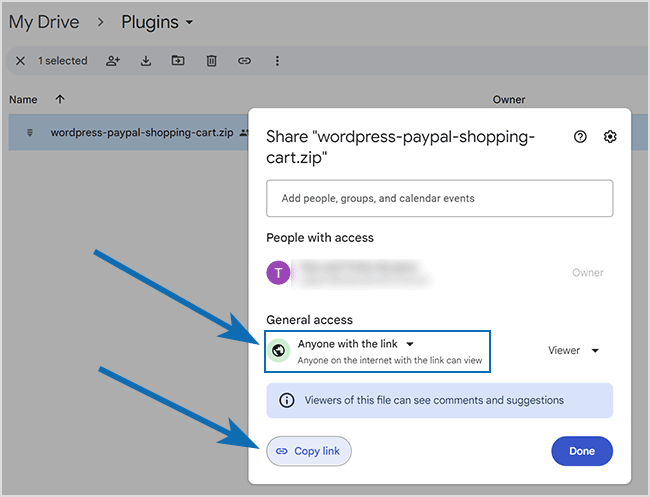Click Anyone on the internet with the link can view
Screen dimensions: 650x497
390,361
